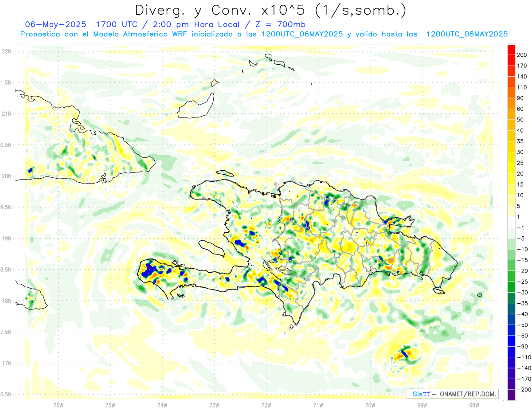Click the '90' color scale label

pyautogui.click(x=520, y=98)
